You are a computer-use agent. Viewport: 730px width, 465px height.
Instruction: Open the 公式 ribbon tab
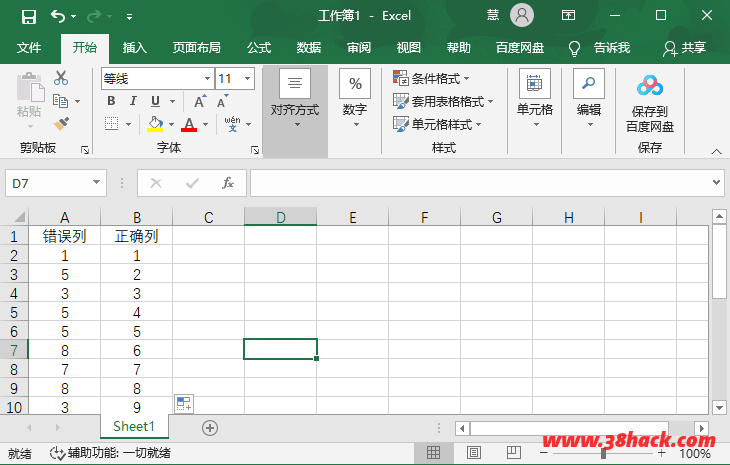point(259,47)
